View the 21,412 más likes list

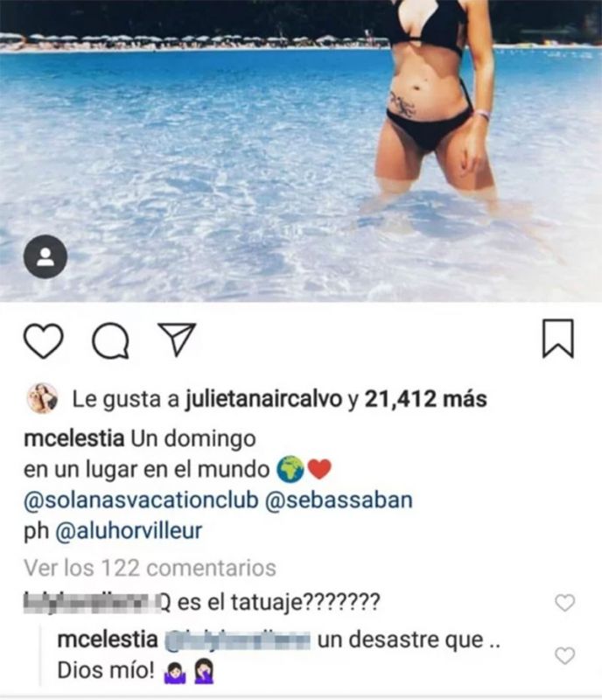[x=425, y=399]
